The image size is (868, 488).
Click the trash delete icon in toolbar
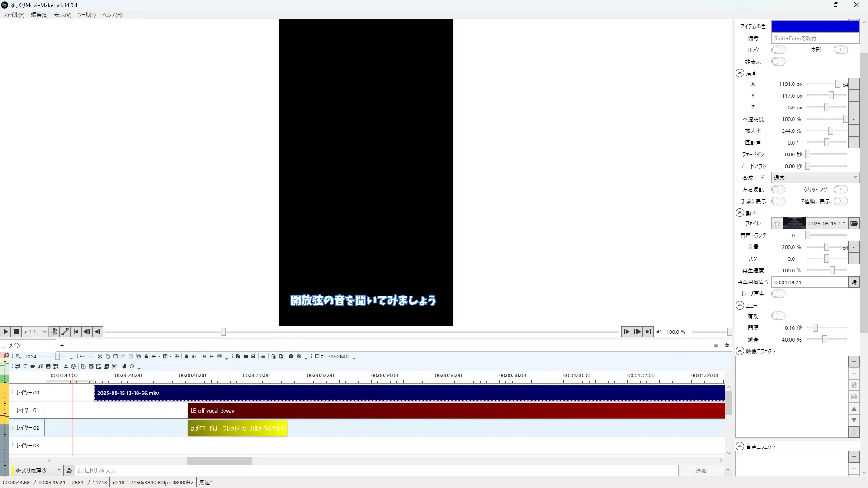pyautogui.click(x=186, y=357)
